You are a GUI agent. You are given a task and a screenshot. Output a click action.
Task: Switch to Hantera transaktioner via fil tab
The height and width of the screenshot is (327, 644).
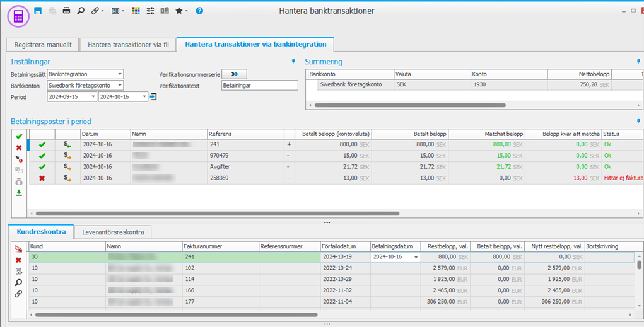click(x=128, y=45)
